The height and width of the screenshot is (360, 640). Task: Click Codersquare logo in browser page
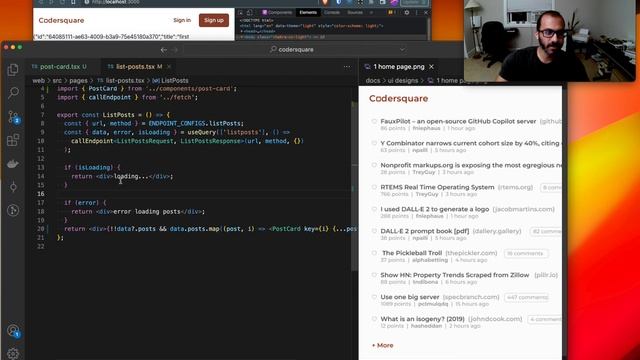click(61, 20)
